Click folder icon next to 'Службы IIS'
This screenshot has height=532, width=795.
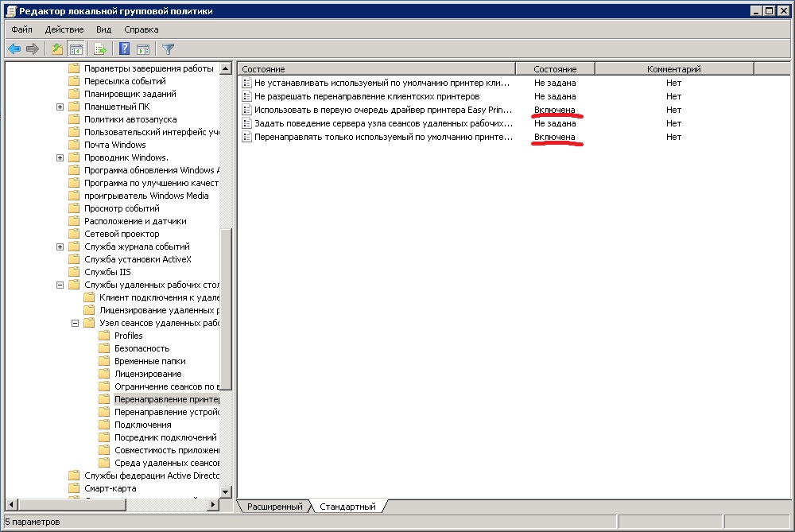click(74, 272)
